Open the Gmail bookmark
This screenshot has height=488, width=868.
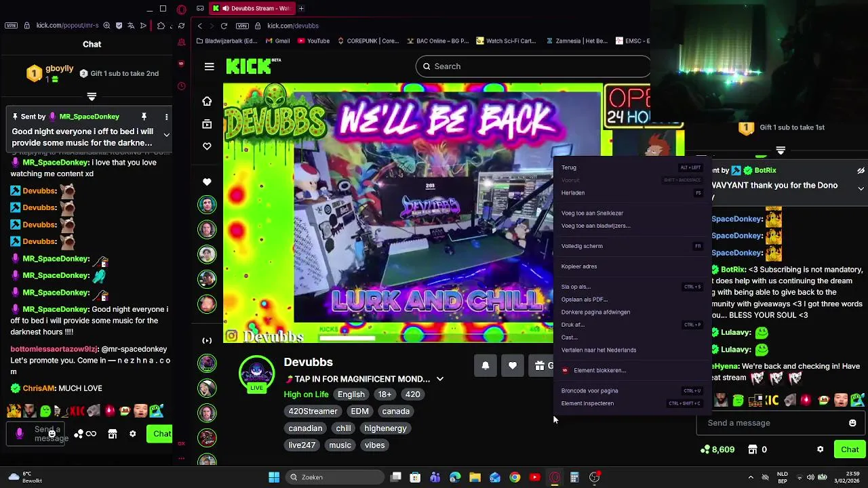coord(276,41)
